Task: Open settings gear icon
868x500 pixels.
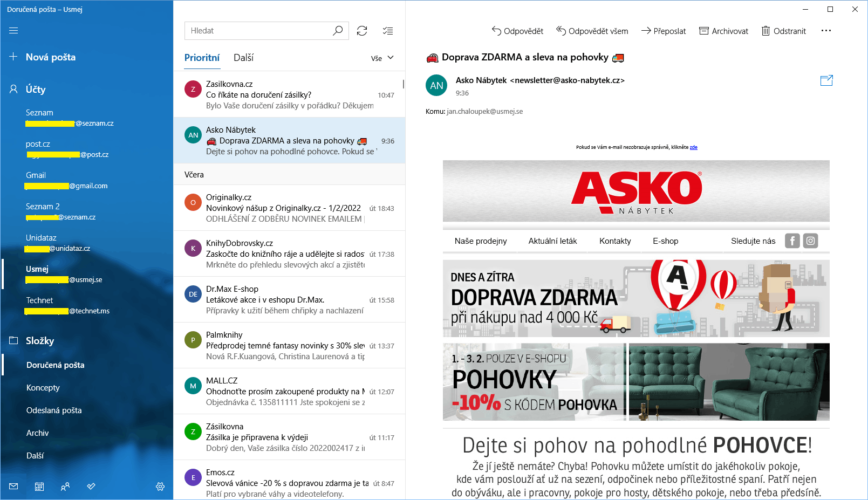Action: [160, 487]
